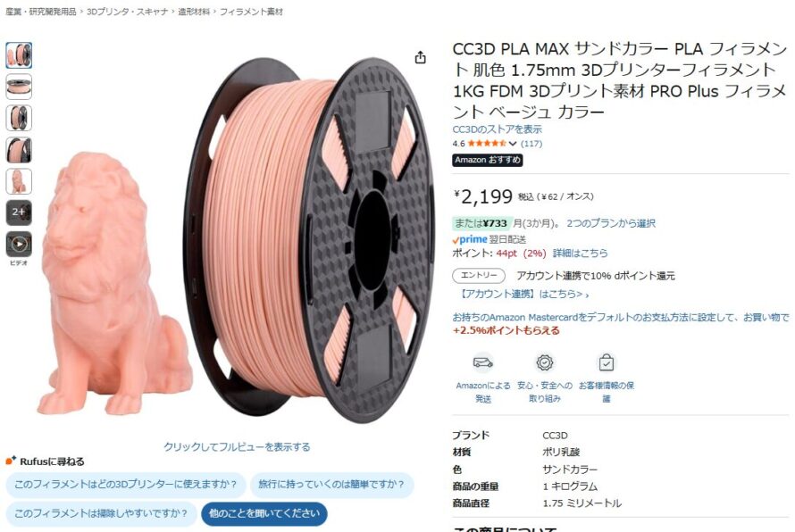Image resolution: width=795 pixels, height=532 pixels.
Task: Click the main spool product image
Action: click(x=310, y=241)
